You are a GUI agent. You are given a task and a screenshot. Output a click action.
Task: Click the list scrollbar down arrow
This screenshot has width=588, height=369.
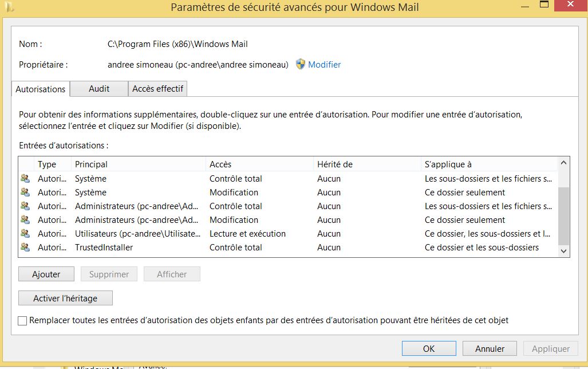click(563, 251)
